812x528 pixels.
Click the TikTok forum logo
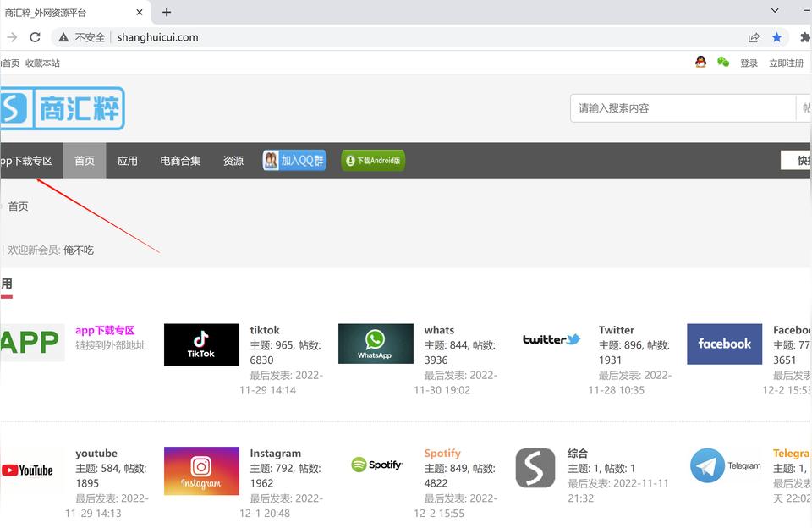click(201, 344)
